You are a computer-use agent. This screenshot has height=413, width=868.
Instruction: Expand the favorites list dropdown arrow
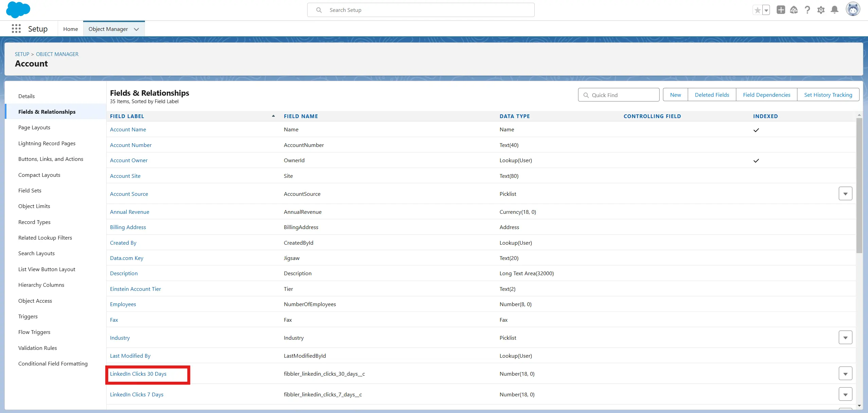tap(766, 10)
